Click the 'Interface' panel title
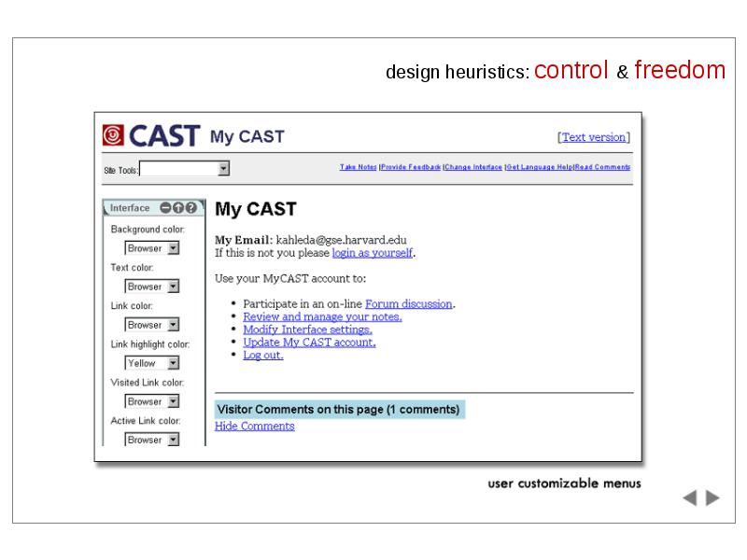The width and height of the screenshot is (747, 560). click(130, 208)
